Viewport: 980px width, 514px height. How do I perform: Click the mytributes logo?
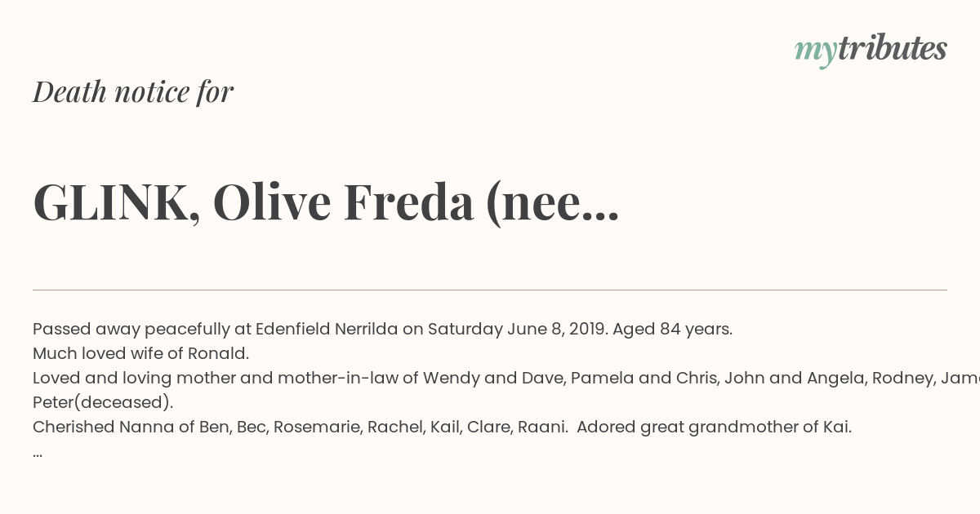pos(871,50)
